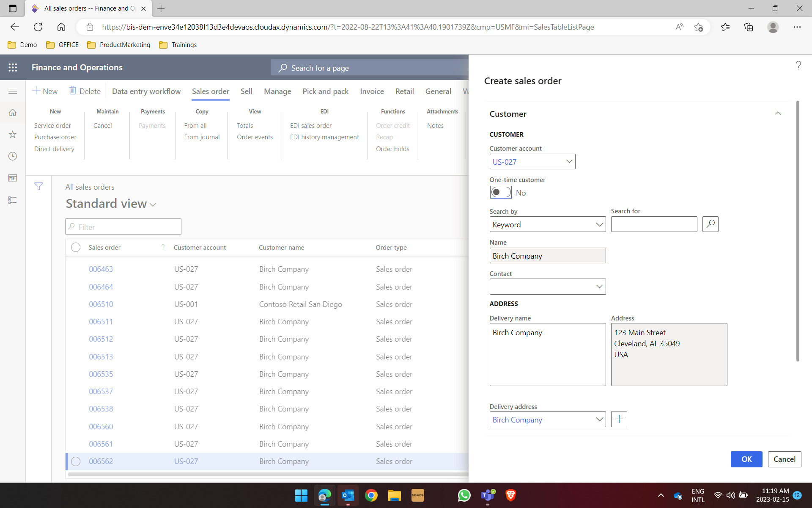Open the Manage ribbon tab
This screenshot has width=812, height=508.
point(277,91)
